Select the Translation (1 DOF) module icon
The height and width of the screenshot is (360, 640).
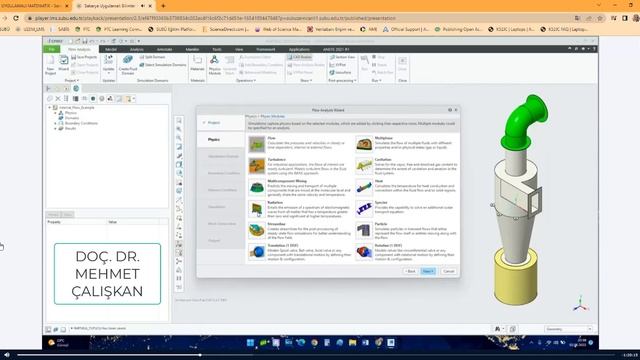click(257, 252)
